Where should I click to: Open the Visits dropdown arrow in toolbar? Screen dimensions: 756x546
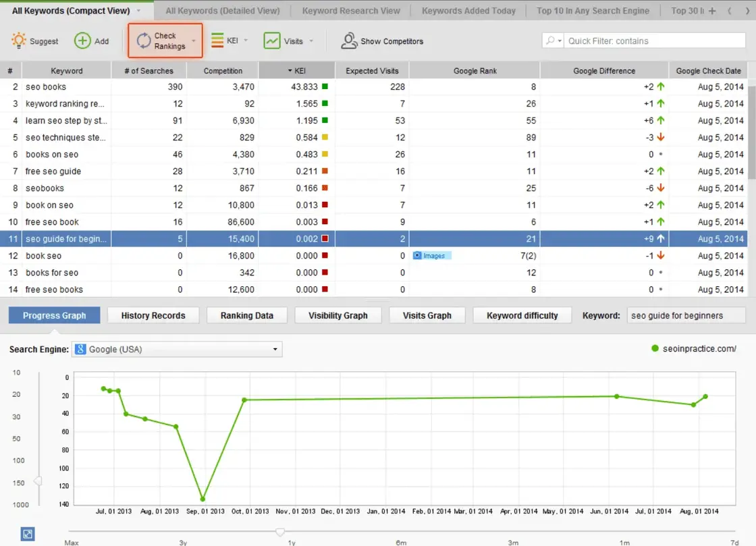point(311,41)
